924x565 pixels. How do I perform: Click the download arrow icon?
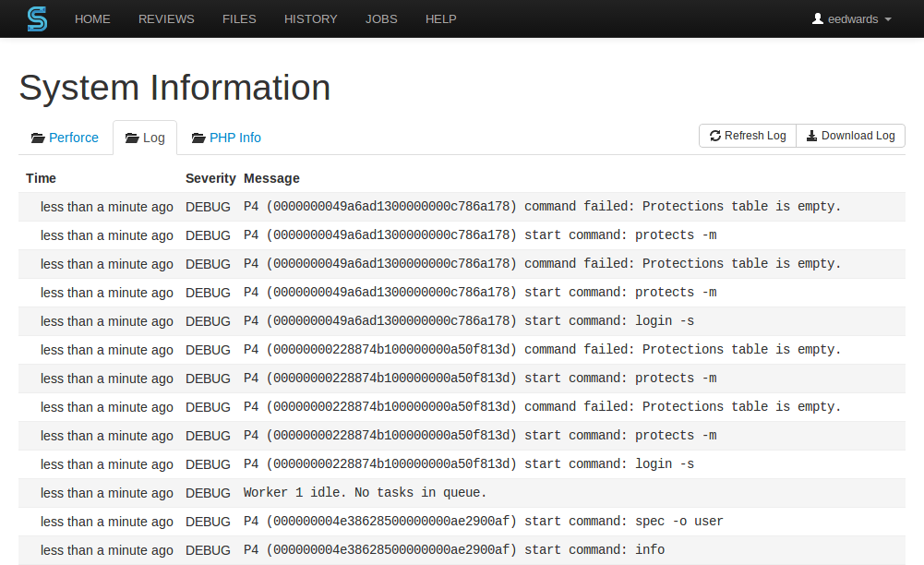pyautogui.click(x=811, y=136)
